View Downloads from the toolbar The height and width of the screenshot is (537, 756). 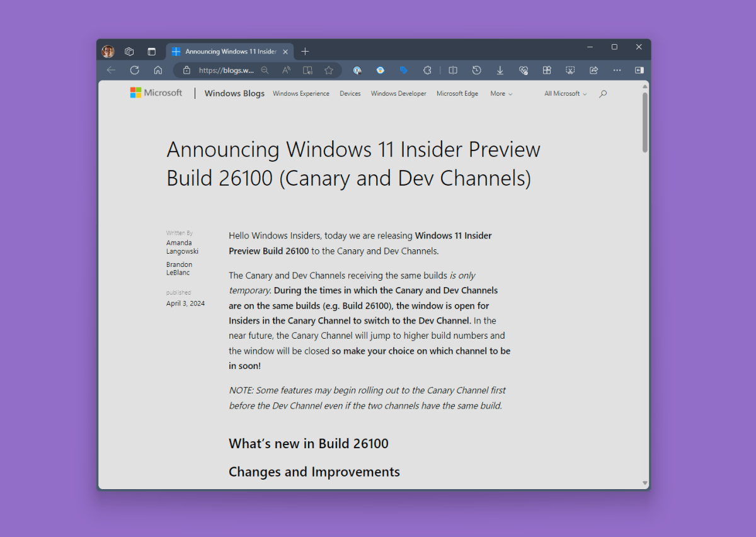pyautogui.click(x=500, y=70)
